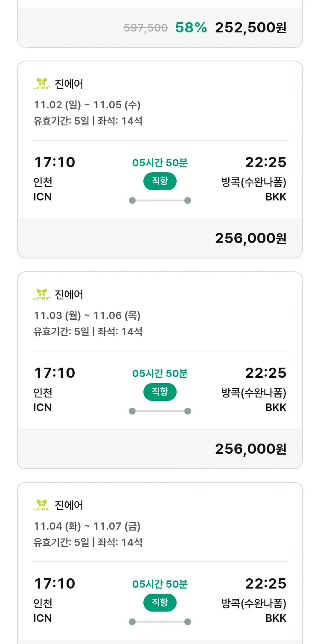
Task: Tap the BKK airport code on the 11.04 flight
Action: pyautogui.click(x=276, y=618)
